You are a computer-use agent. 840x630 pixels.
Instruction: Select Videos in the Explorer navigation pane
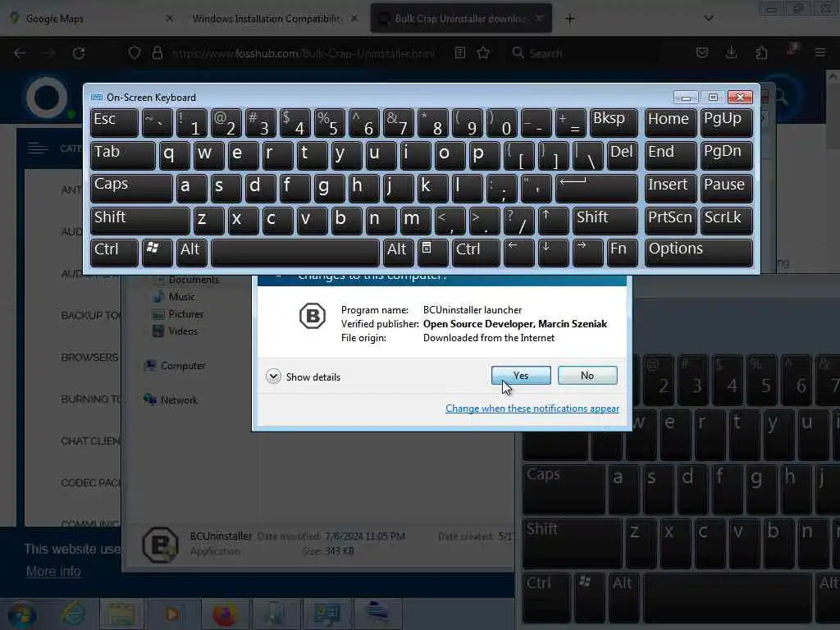click(x=175, y=331)
